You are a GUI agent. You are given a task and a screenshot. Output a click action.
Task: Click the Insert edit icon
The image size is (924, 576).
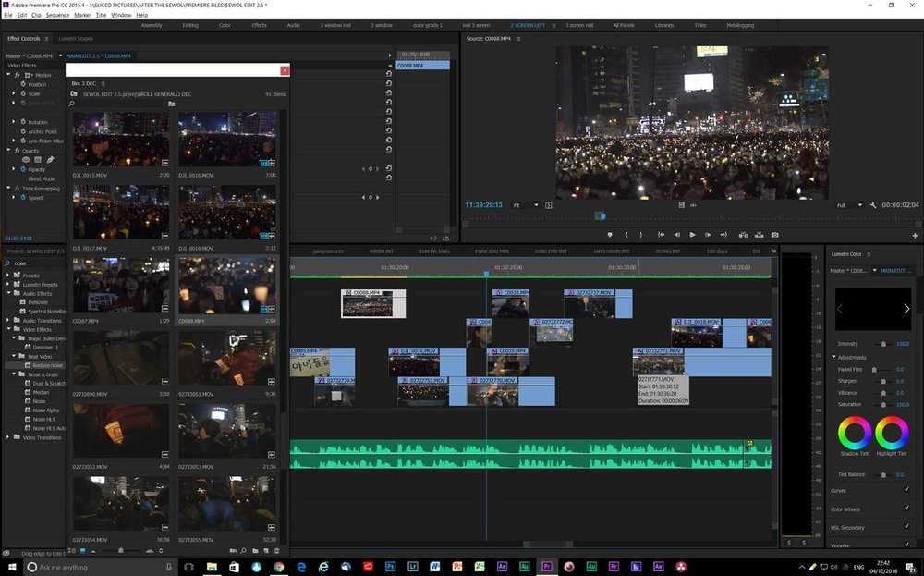tap(744, 235)
